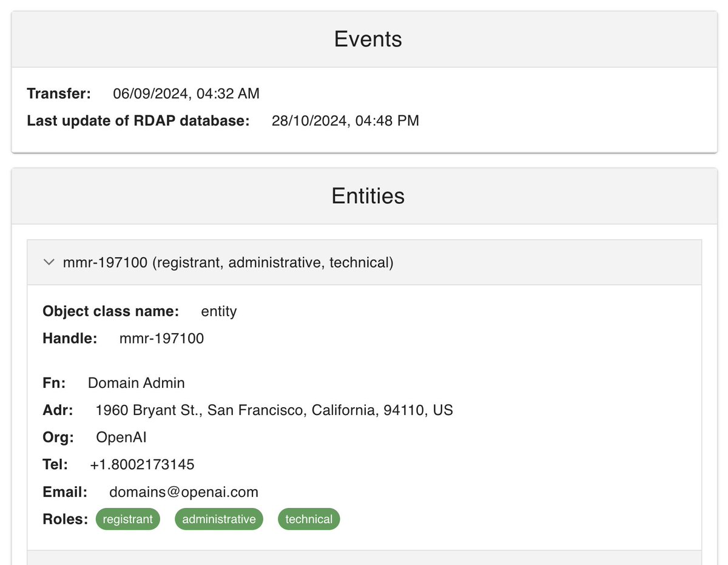Click the Events section heading
Screen dimensions: 728x565
[368, 39]
